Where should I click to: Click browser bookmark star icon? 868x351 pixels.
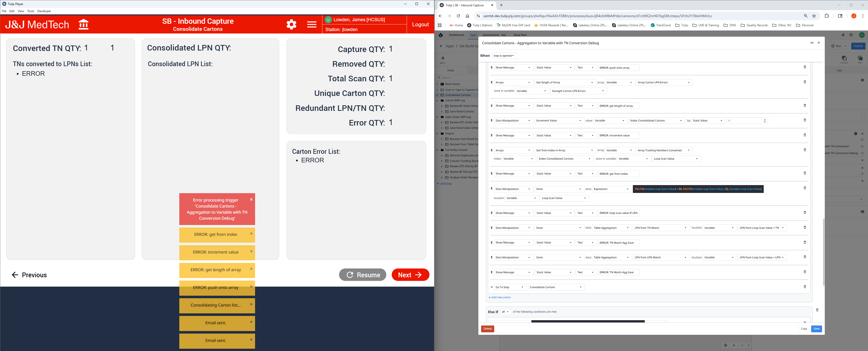coord(814,16)
